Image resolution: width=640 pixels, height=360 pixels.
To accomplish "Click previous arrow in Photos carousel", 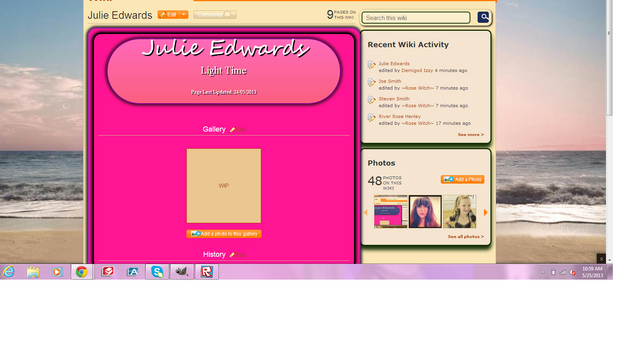I will tap(366, 212).
